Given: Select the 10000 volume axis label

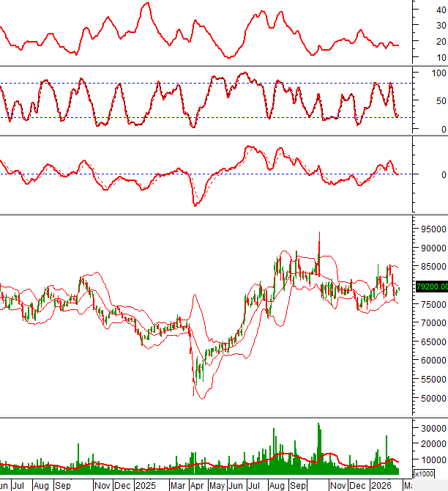Looking at the screenshot, I should [x=433, y=460].
